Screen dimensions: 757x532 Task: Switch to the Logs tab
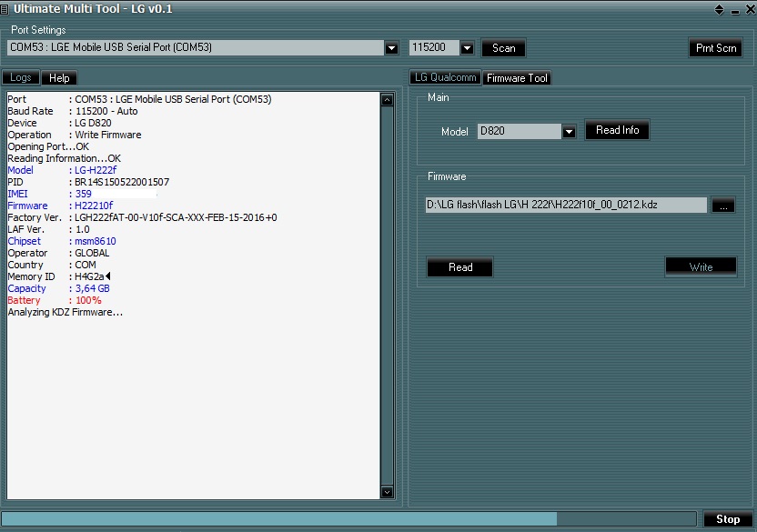click(21, 77)
